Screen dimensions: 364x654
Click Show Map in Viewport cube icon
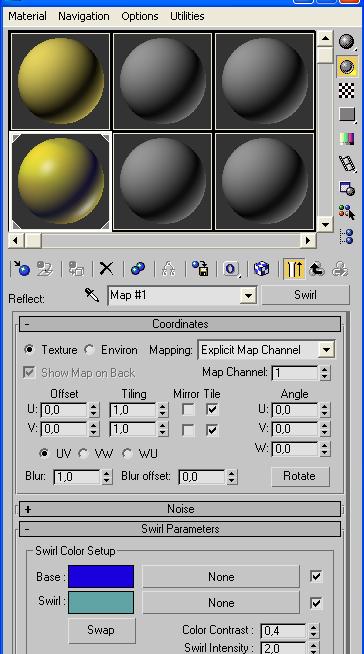261,269
